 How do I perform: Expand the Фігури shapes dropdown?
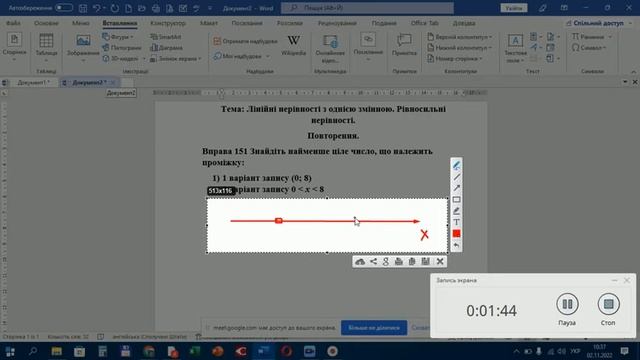click(x=118, y=37)
